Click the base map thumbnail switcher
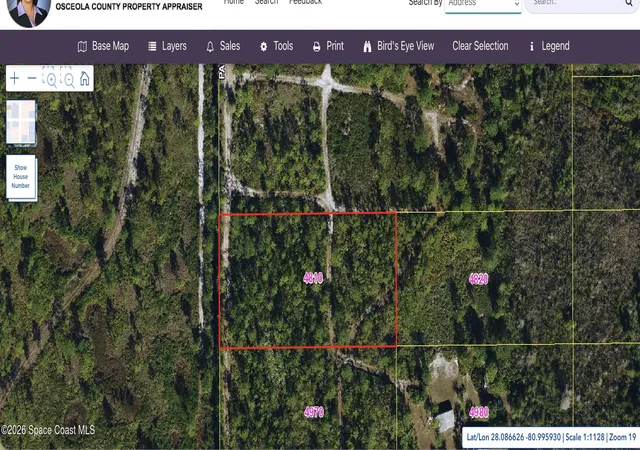The image size is (640, 450). [x=21, y=123]
